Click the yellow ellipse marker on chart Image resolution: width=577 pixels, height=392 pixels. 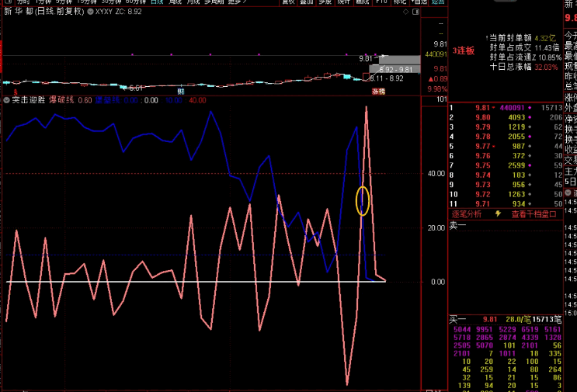(362, 201)
